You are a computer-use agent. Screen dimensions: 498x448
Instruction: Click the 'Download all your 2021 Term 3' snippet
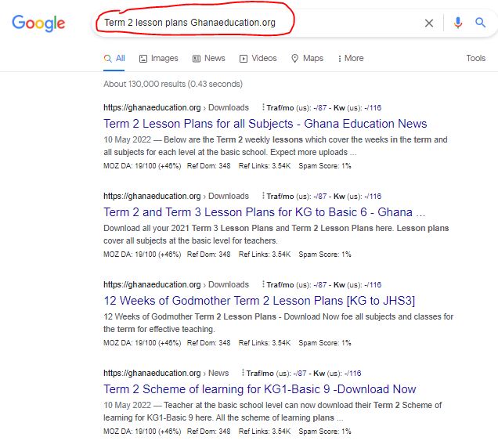[x=276, y=234]
